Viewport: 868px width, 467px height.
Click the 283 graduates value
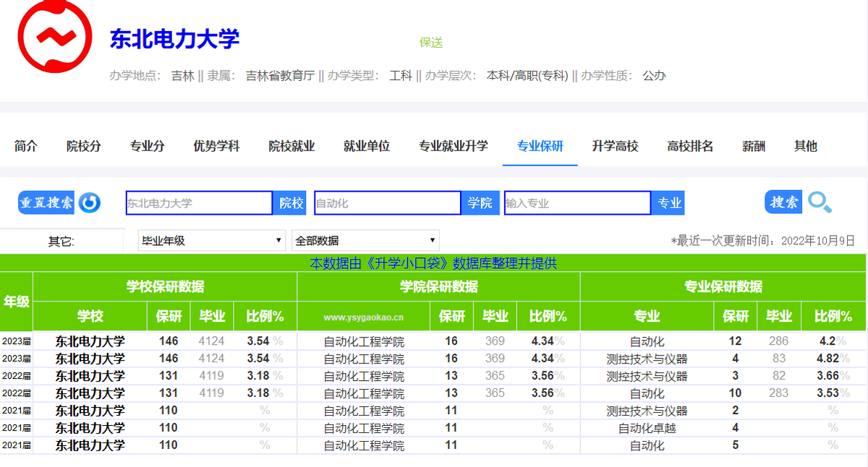pos(778,393)
